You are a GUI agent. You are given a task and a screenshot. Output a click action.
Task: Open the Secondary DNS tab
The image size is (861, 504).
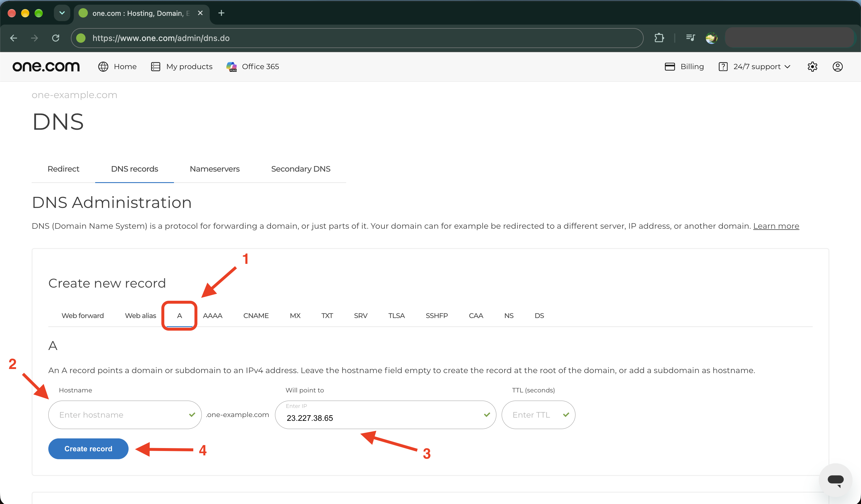(301, 169)
